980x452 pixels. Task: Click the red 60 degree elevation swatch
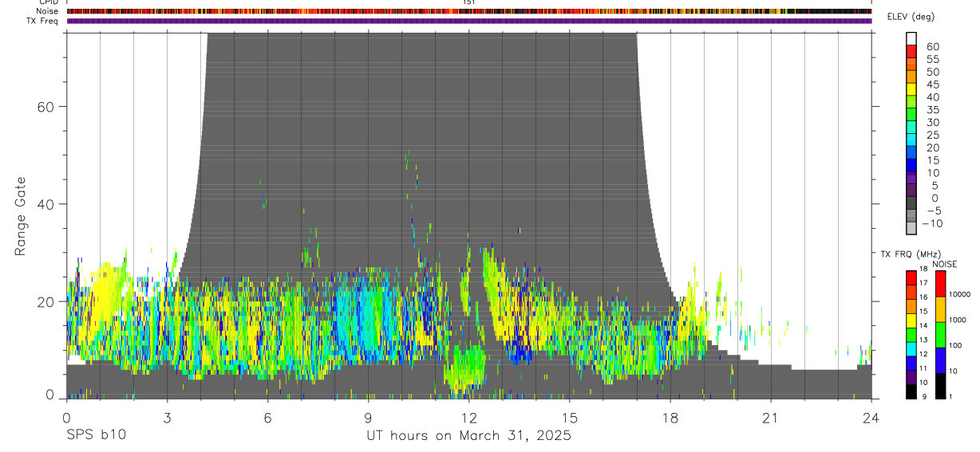[x=911, y=49]
